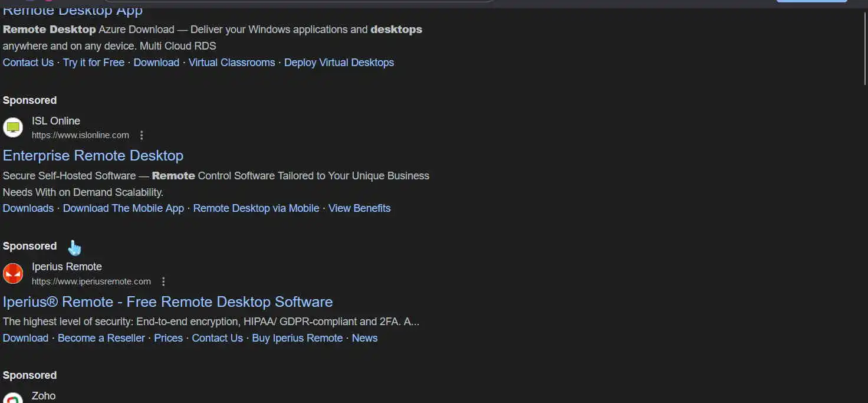Open the Enterprise Remote Desktop ad title
The width and height of the screenshot is (868, 403).
(x=93, y=156)
